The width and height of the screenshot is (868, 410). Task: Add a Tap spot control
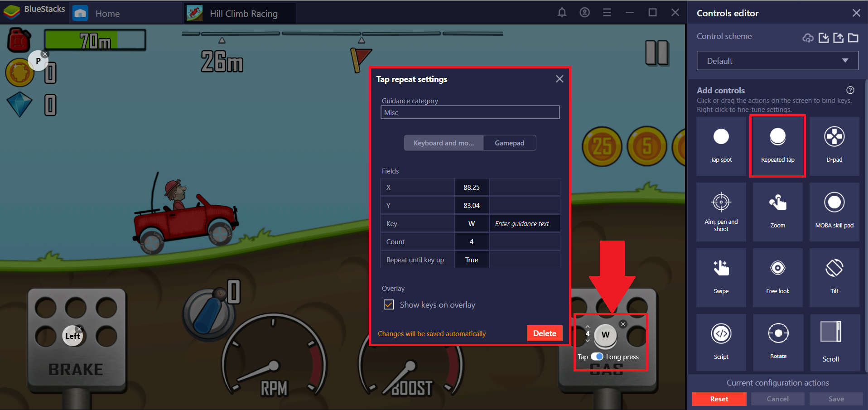[721, 146]
